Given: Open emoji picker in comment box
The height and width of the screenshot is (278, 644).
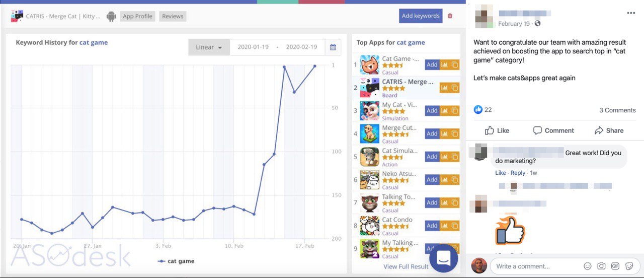Looking at the screenshot, I should (x=587, y=266).
